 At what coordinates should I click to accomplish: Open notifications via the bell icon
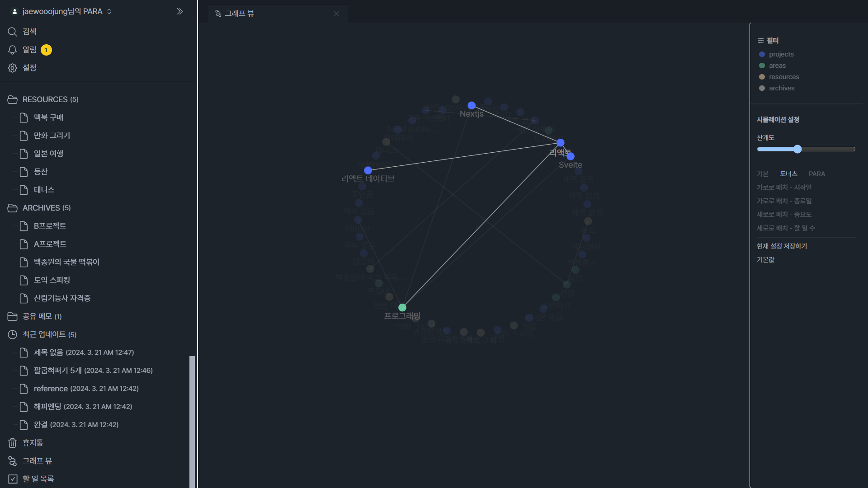click(12, 50)
